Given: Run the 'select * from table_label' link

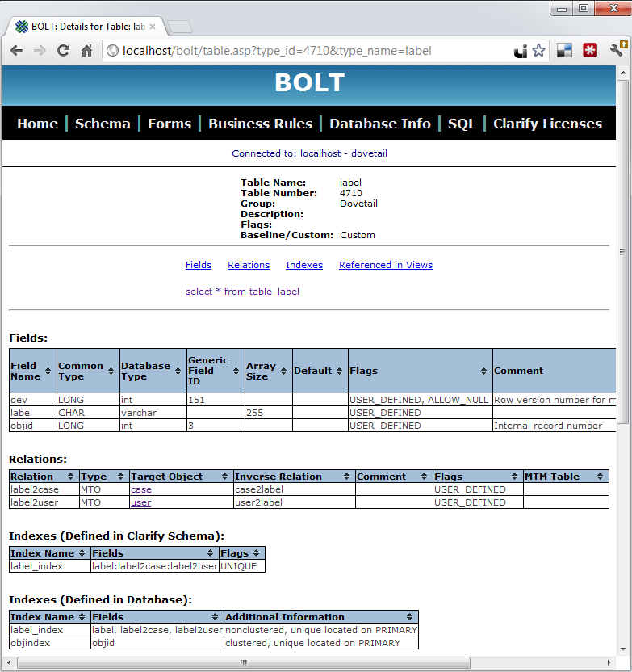Looking at the screenshot, I should click(242, 292).
